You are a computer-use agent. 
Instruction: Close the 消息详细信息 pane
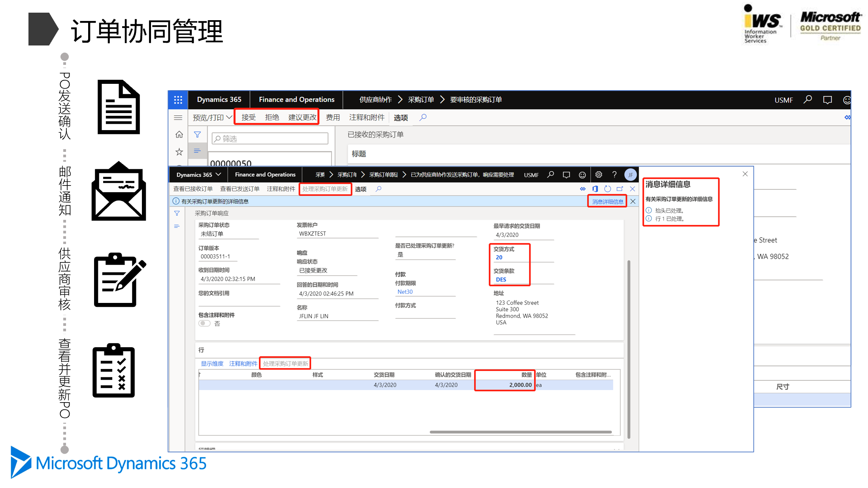[x=745, y=174]
